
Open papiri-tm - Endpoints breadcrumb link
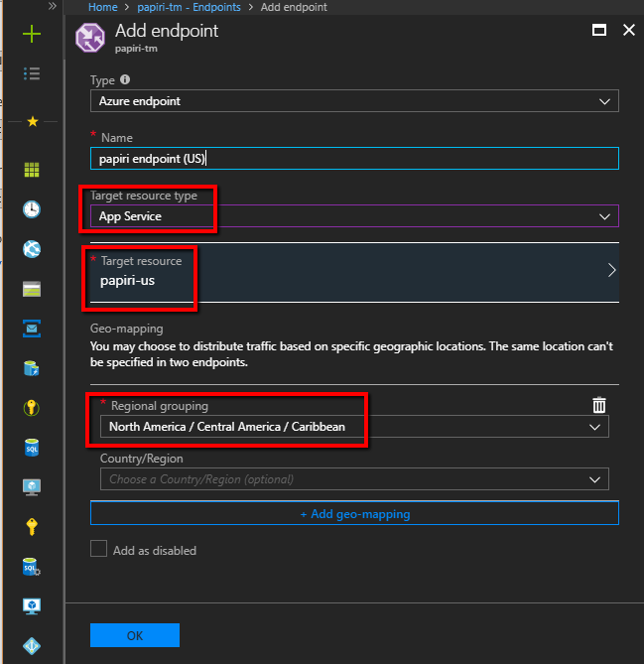[x=189, y=7]
